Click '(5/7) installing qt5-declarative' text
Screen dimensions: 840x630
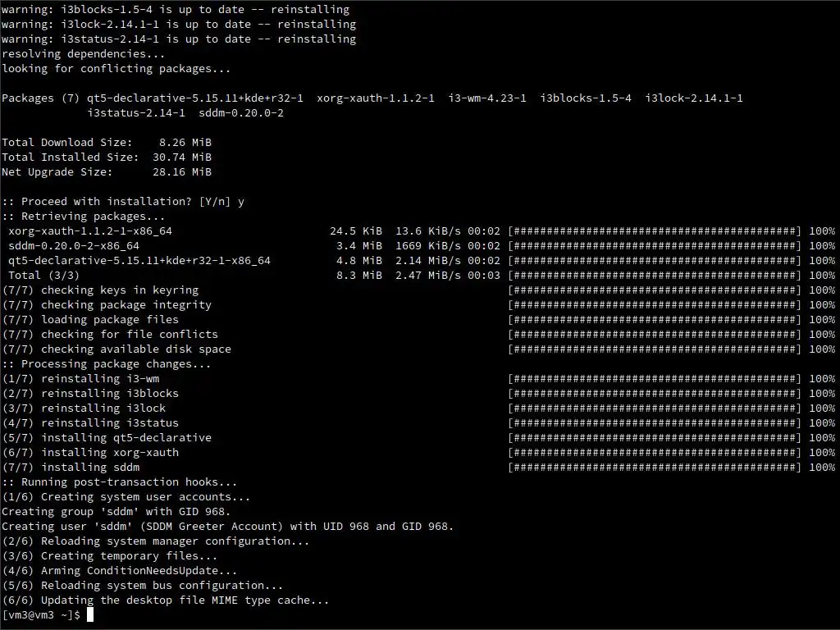107,438
